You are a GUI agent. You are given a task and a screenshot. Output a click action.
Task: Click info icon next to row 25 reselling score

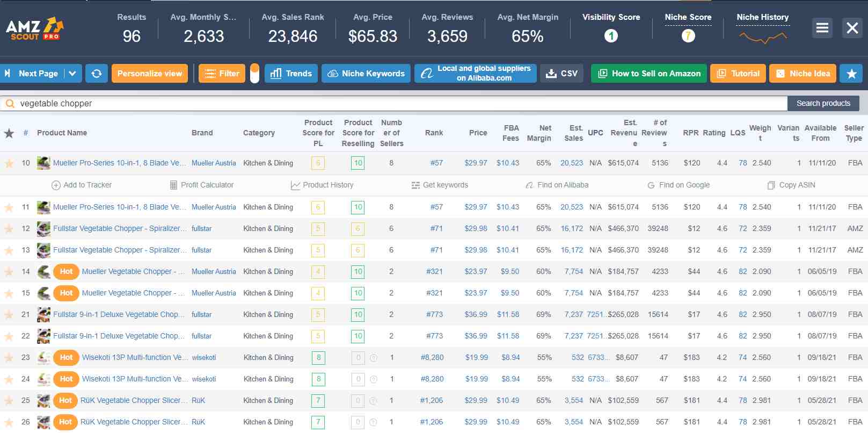(x=374, y=401)
